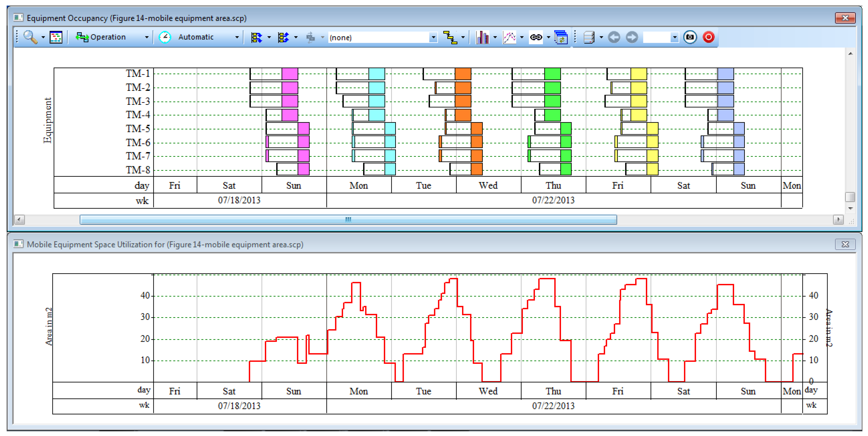
Task: Click the back arrow navigation button
Action: tap(614, 37)
